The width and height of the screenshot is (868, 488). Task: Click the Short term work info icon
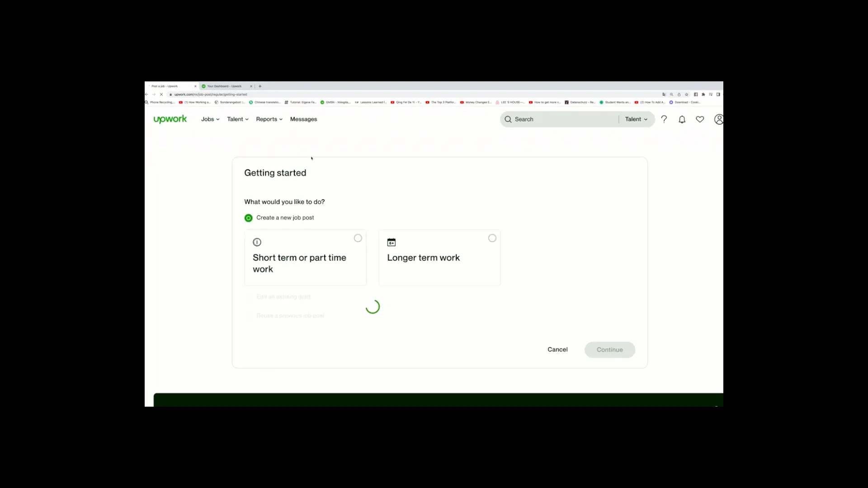(257, 242)
